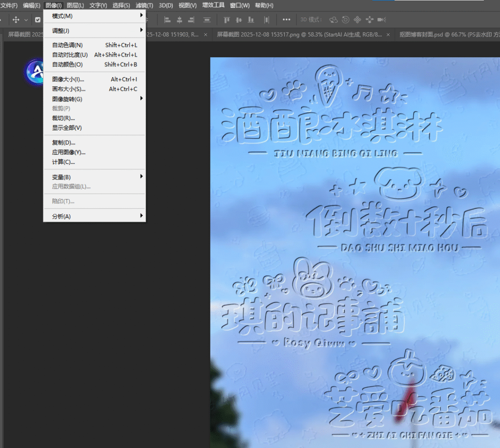The image size is (500, 448).
Task: Click align top edges icon
Action: pyautogui.click(x=227, y=20)
